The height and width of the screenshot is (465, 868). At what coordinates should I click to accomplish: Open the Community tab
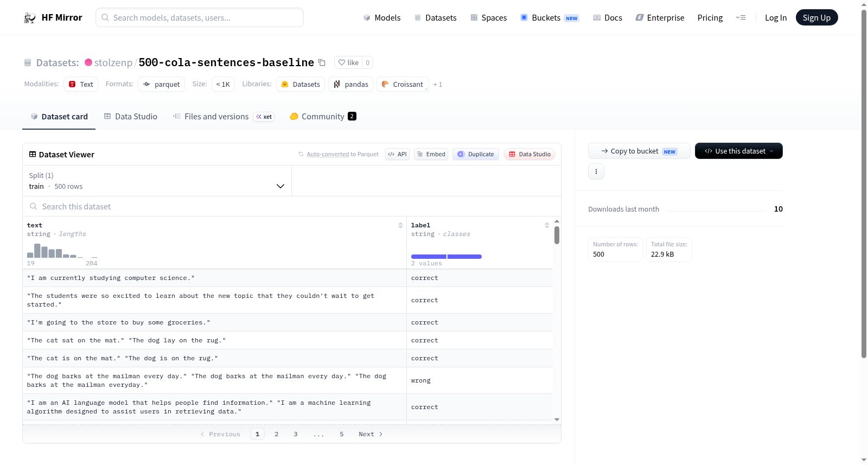pyautogui.click(x=323, y=117)
